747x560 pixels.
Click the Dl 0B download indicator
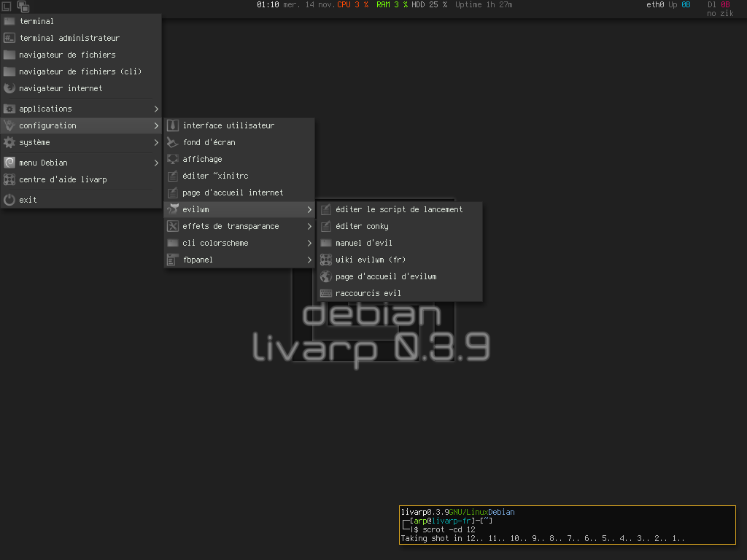tap(719, 5)
